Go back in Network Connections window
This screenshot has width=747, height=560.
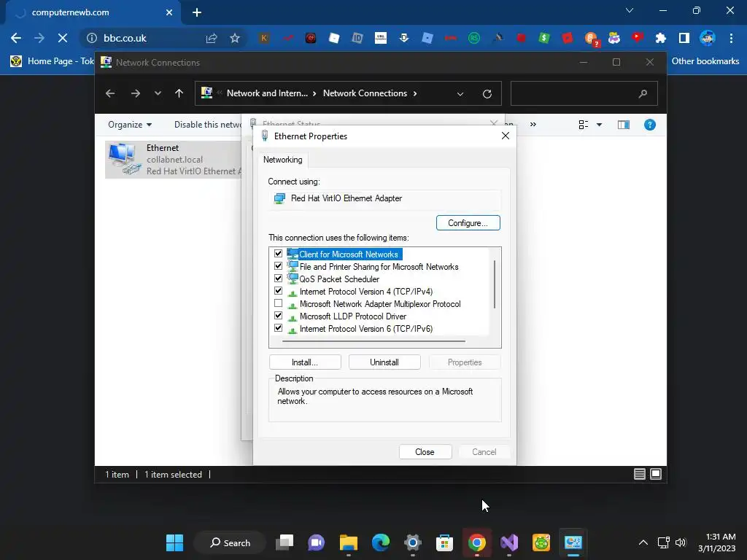click(x=110, y=93)
